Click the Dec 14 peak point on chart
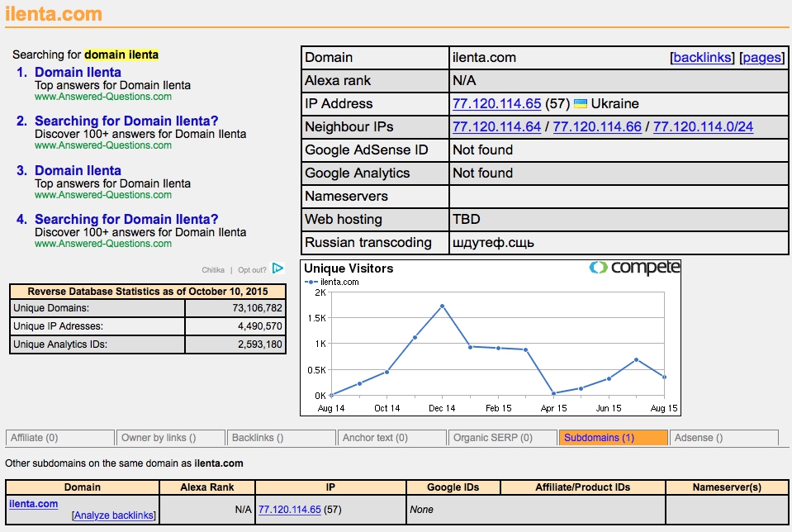 442,306
